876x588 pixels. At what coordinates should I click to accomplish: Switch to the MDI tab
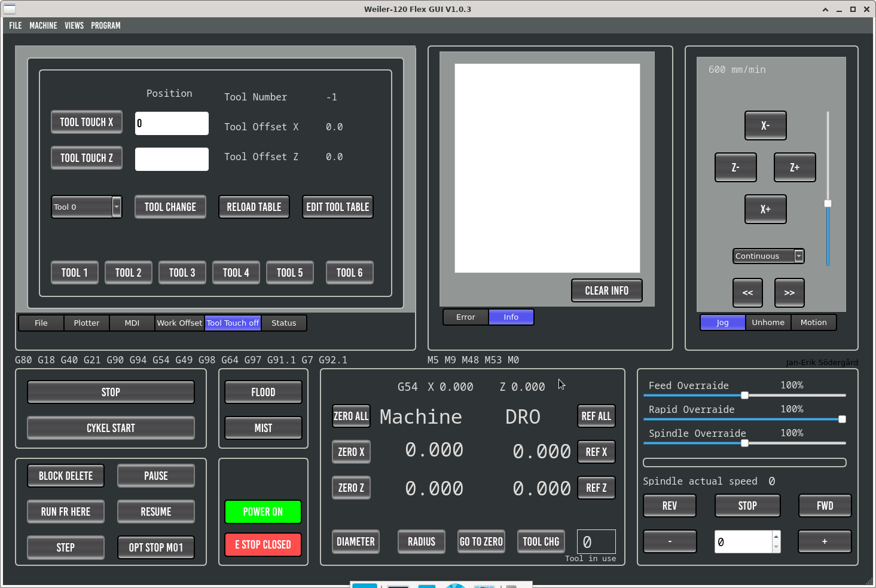132,323
